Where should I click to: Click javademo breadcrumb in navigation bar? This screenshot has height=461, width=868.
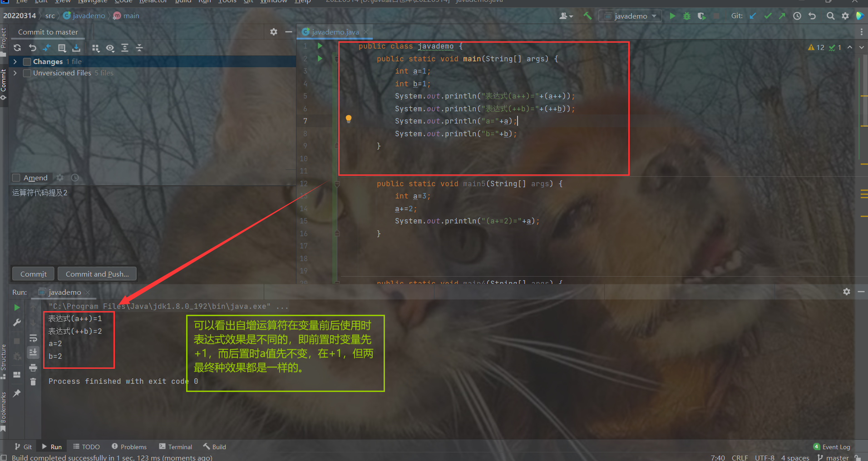(x=84, y=16)
